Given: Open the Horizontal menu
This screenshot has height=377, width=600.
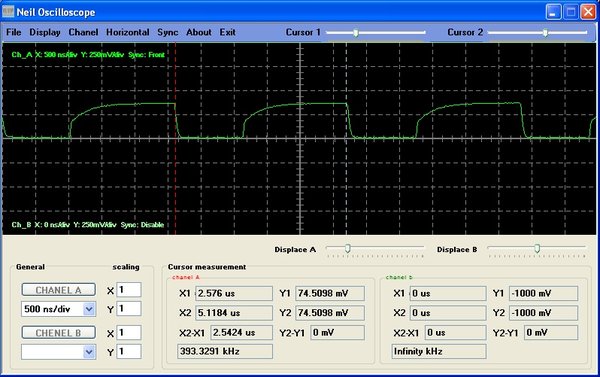Looking at the screenshot, I should pos(128,32).
